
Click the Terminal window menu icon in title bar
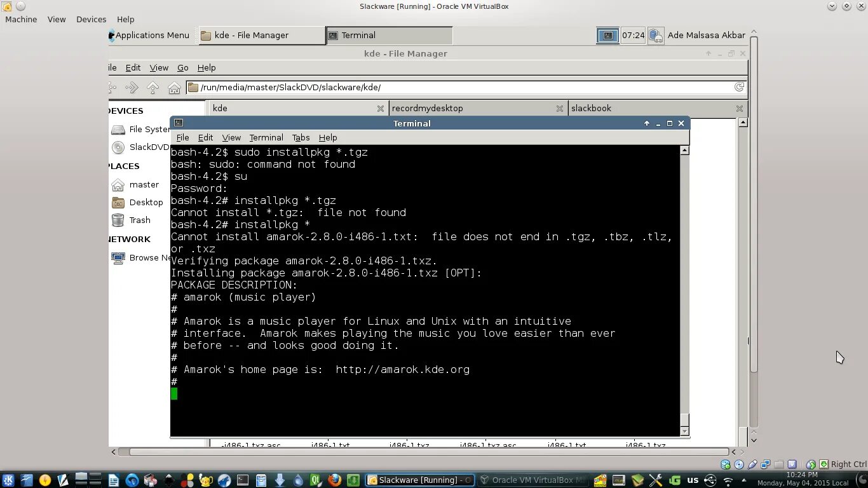179,123
